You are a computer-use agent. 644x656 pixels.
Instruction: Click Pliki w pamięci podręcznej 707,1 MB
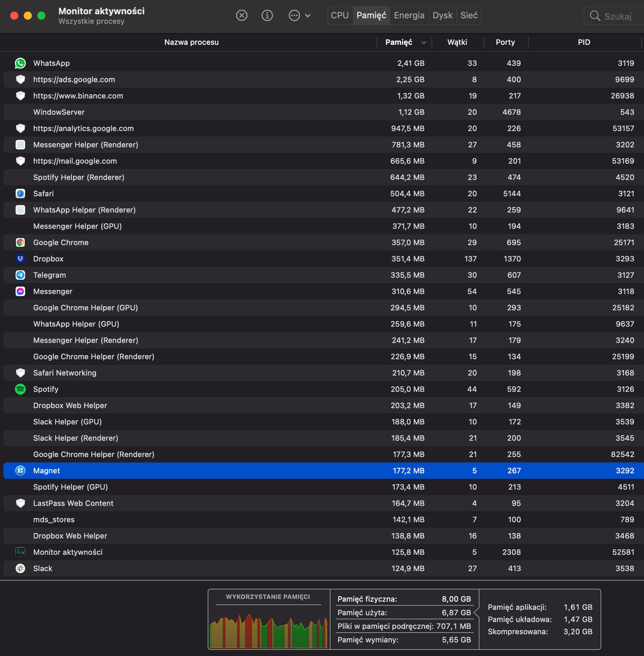click(404, 626)
